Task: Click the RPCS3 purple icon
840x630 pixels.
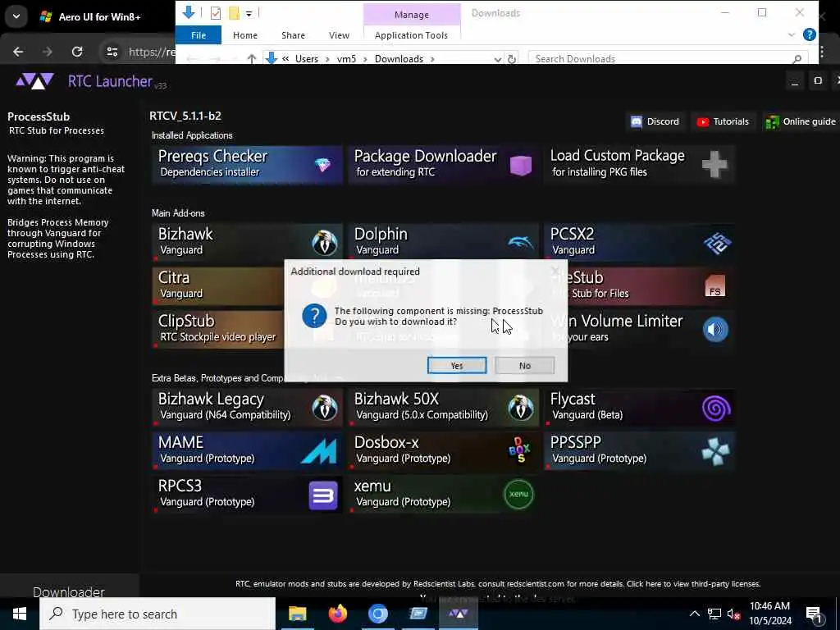Action: [x=323, y=495]
